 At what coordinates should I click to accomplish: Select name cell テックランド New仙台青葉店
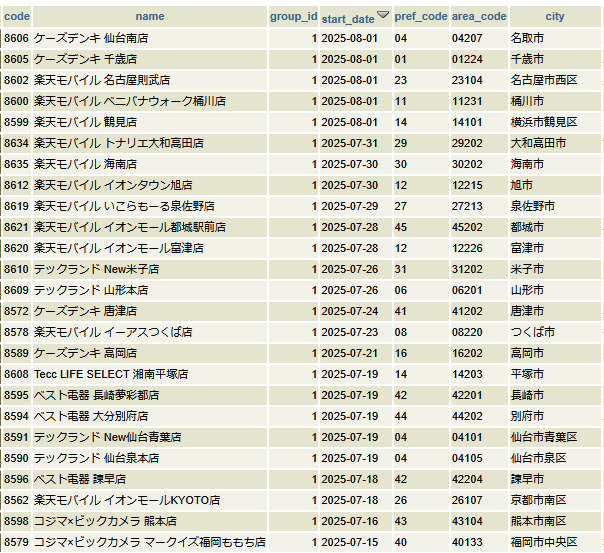pyautogui.click(x=150, y=437)
